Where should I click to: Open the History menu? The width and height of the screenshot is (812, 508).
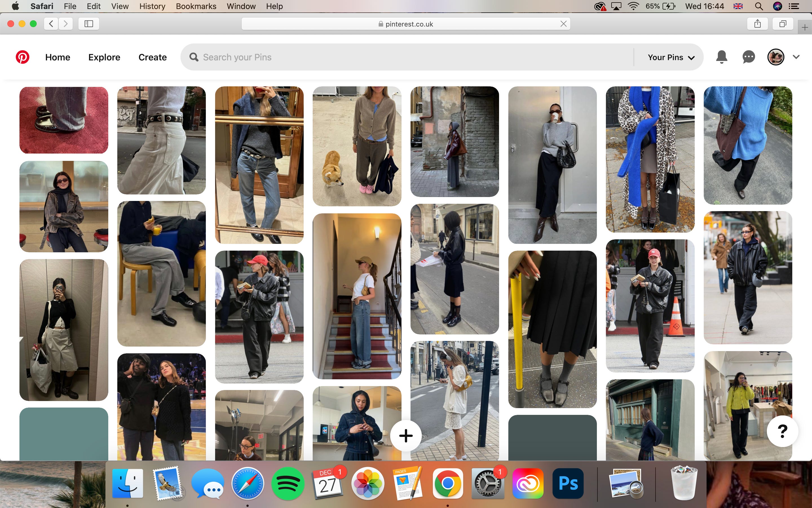pos(152,6)
